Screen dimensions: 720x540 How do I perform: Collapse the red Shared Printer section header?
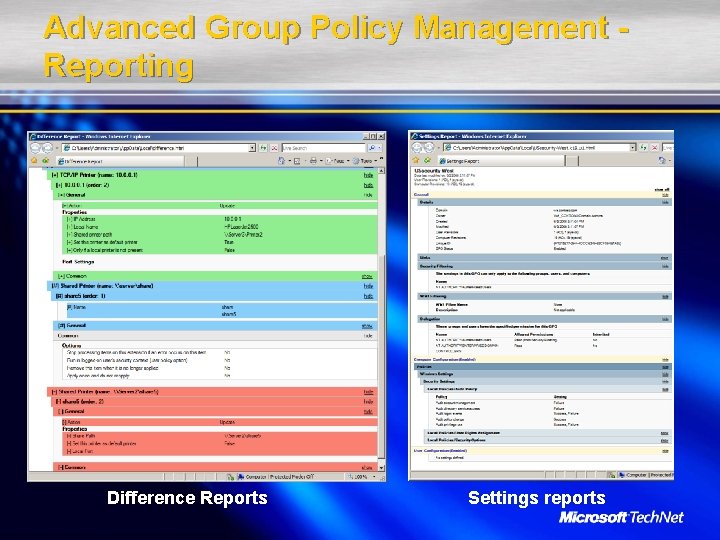click(x=213, y=392)
